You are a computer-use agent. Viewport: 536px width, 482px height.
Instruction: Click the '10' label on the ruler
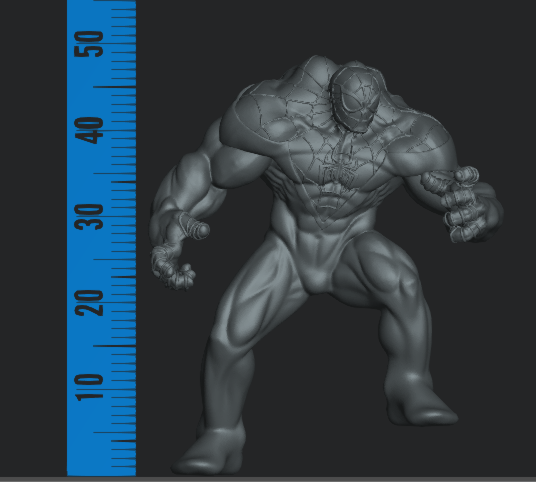pyautogui.click(x=89, y=387)
